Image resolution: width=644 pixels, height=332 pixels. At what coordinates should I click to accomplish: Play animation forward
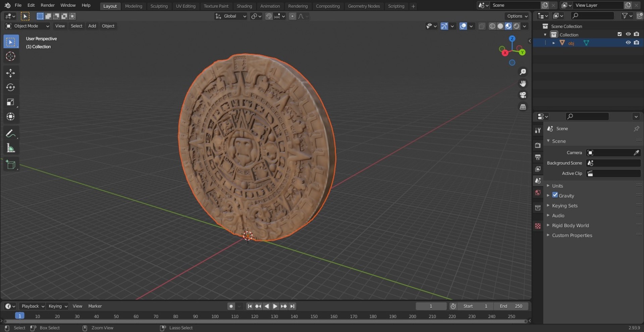pyautogui.click(x=275, y=306)
